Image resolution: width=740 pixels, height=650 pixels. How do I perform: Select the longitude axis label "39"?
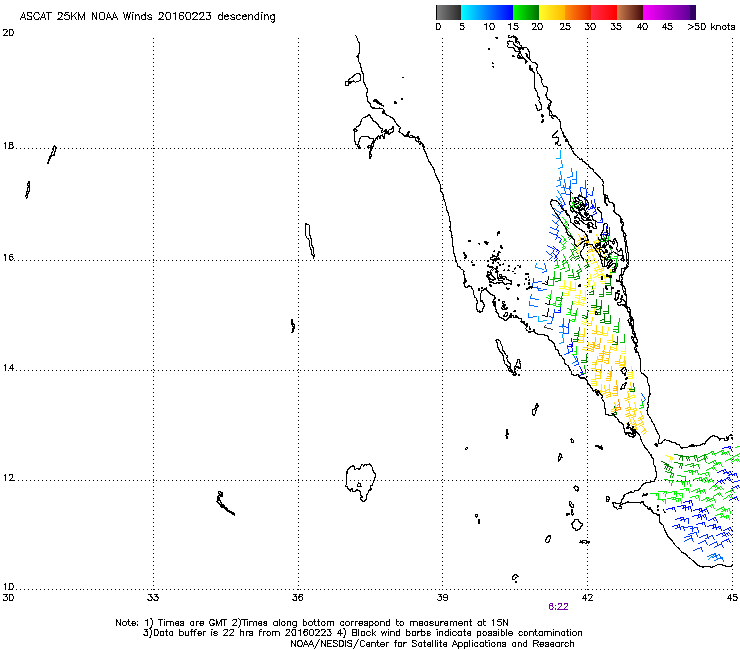click(442, 598)
